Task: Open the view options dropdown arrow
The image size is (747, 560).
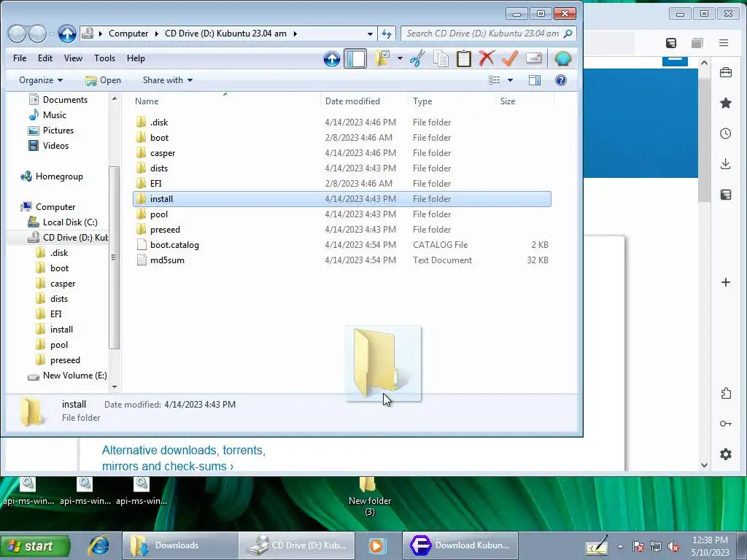Action: [x=510, y=80]
